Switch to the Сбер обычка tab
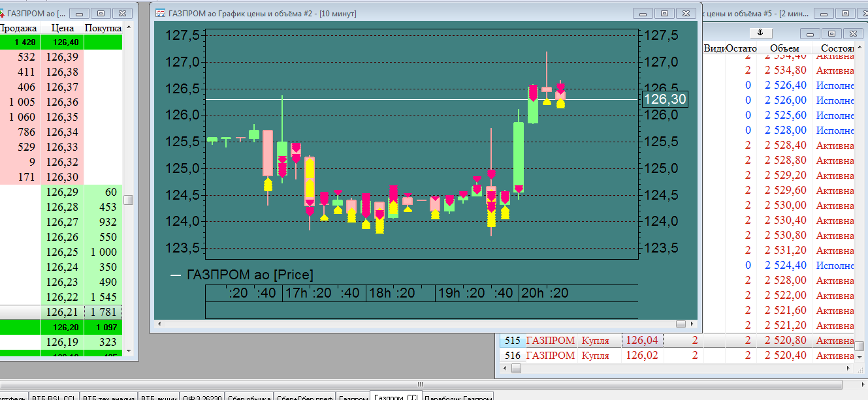This screenshot has height=400, width=868. (249, 396)
